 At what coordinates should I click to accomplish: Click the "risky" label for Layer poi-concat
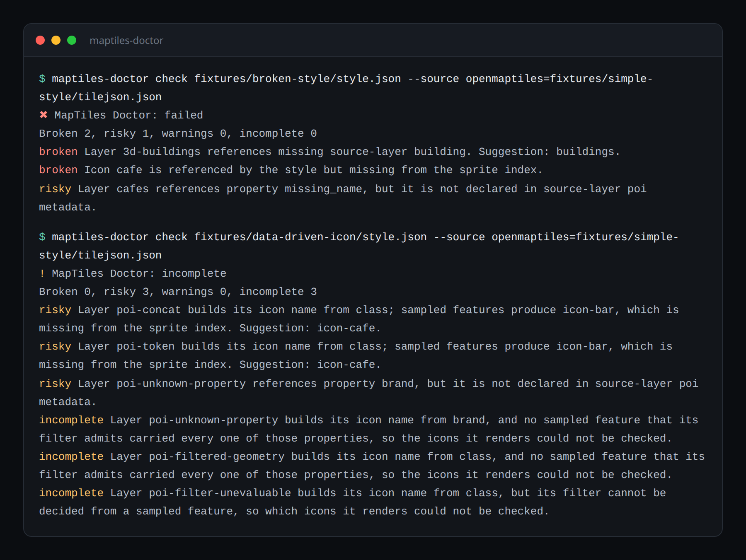point(55,310)
